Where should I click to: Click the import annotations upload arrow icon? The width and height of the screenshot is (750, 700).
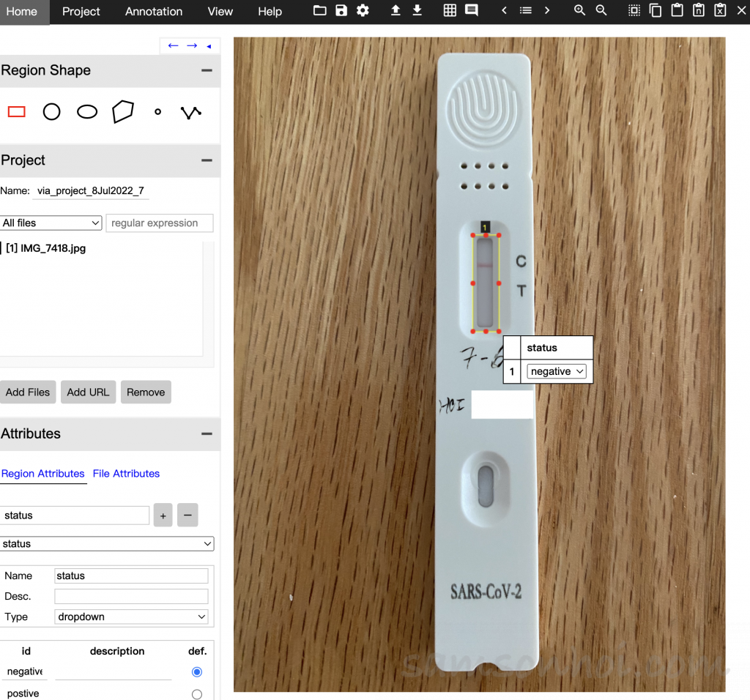click(396, 10)
